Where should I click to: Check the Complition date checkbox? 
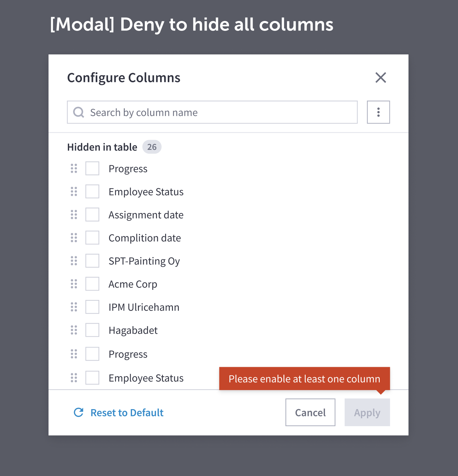pos(92,237)
